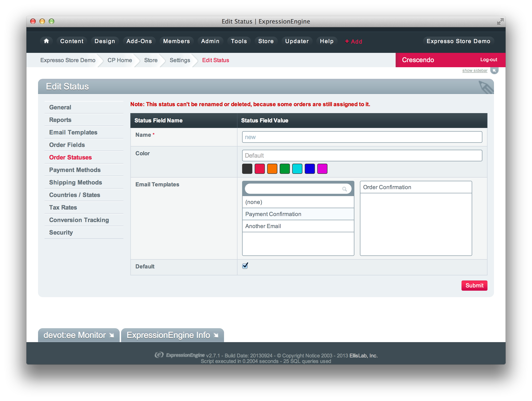
Task: Submit the status form
Action: 474,285
